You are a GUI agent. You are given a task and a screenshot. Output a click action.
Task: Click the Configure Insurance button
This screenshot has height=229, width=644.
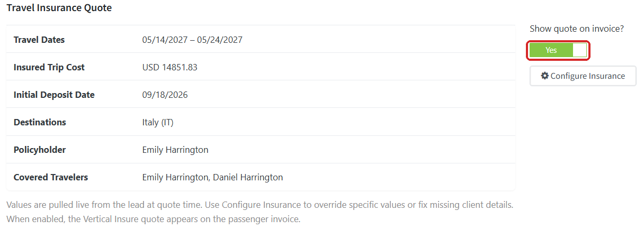pos(583,76)
